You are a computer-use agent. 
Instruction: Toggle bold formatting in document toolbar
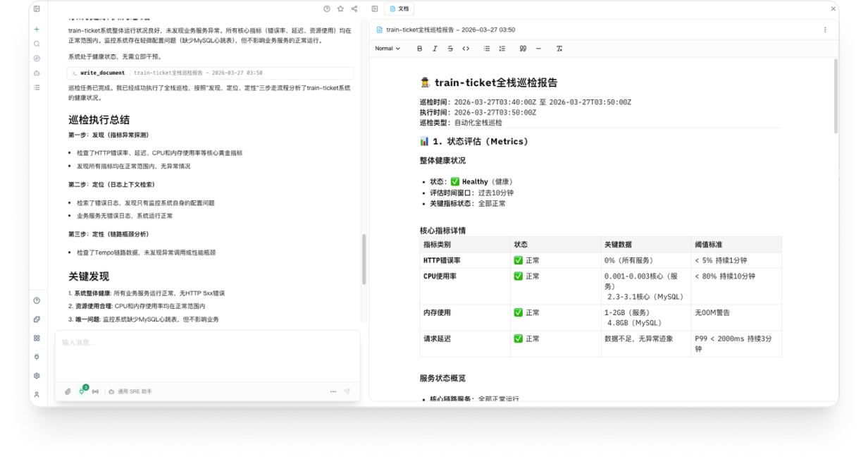click(x=419, y=49)
